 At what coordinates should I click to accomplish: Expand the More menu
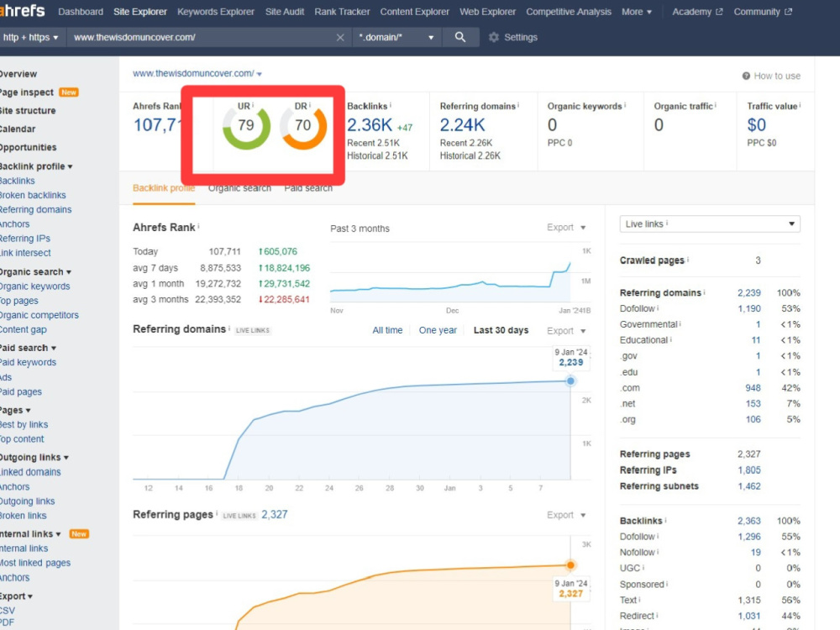click(637, 12)
